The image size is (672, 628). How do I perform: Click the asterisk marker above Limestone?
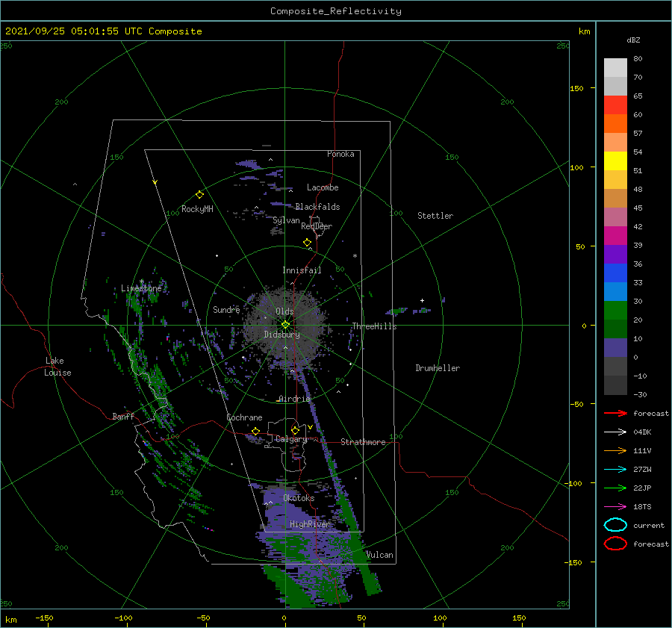tap(141, 282)
